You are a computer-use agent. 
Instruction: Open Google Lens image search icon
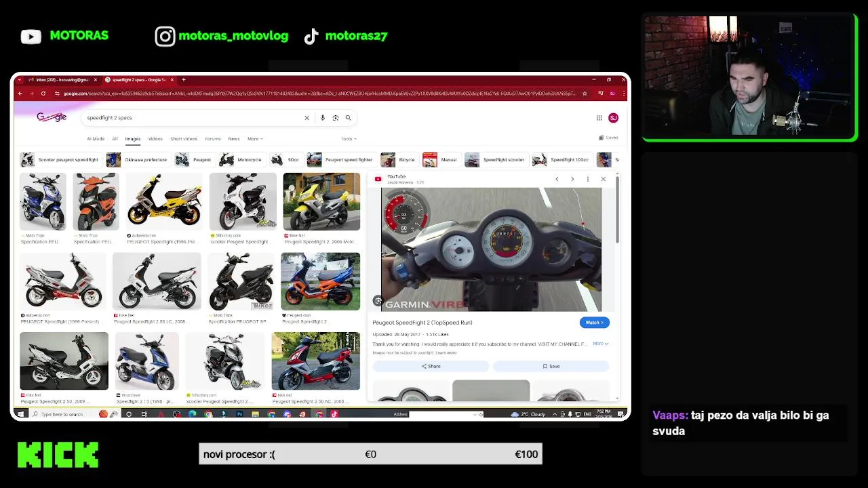click(x=336, y=118)
